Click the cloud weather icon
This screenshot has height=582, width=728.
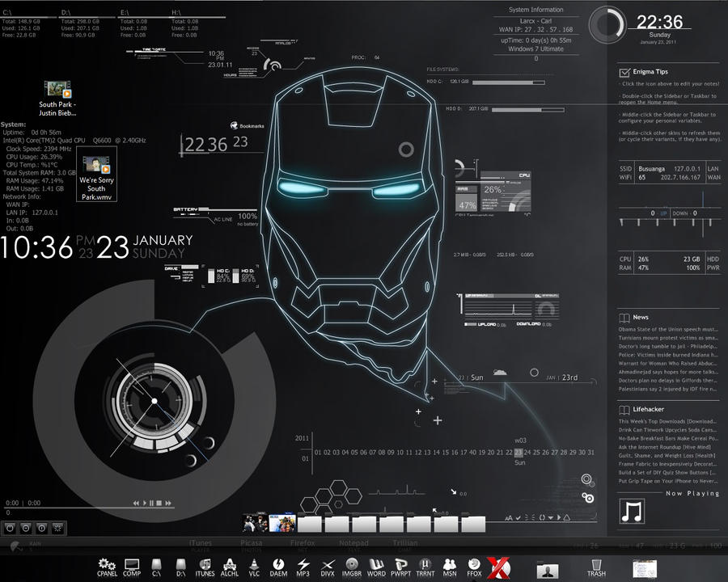(500, 372)
